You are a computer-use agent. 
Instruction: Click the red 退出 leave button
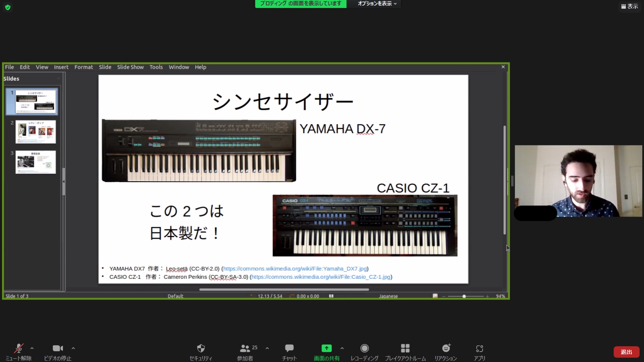point(626,352)
